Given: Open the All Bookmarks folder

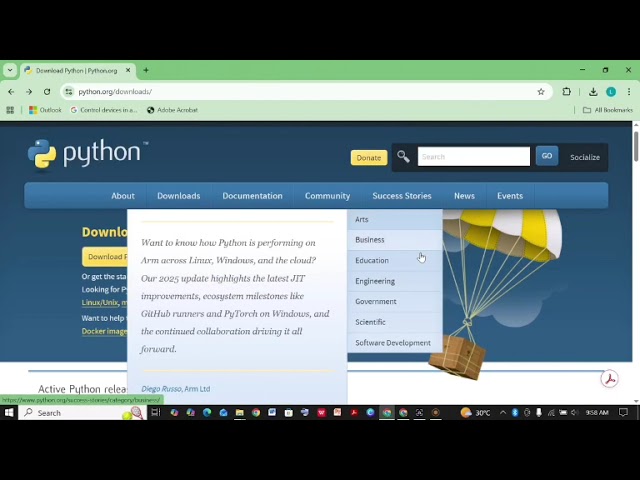Looking at the screenshot, I should tap(608, 110).
